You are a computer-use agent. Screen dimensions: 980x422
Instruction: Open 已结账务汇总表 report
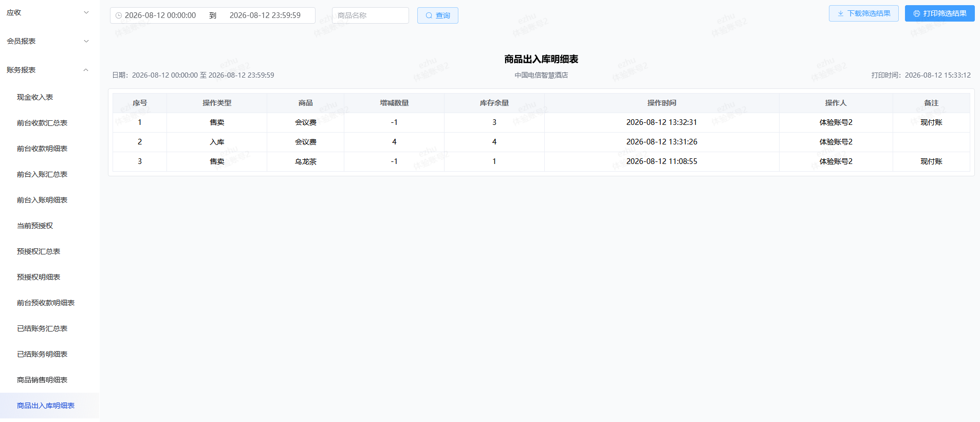pyautogui.click(x=42, y=328)
